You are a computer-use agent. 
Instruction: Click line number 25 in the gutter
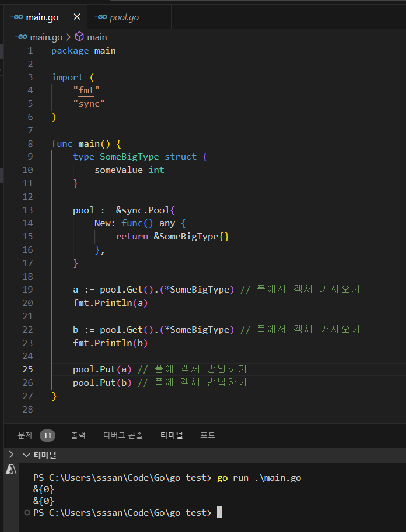[27, 369]
